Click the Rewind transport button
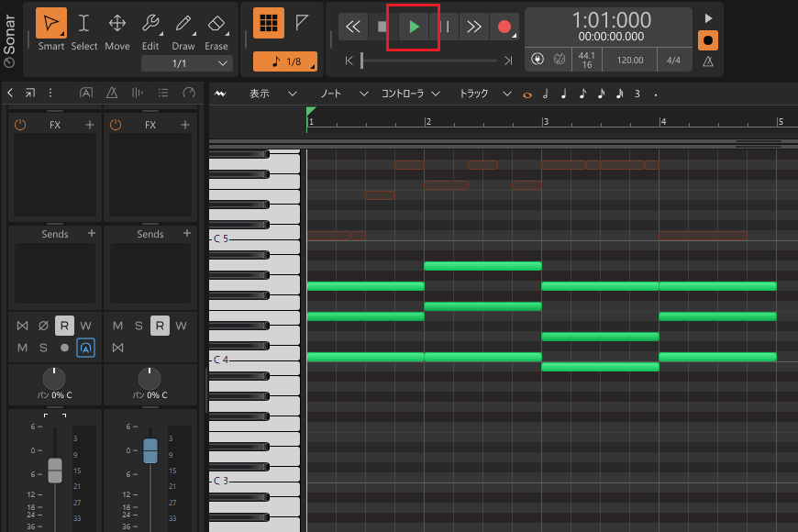The width and height of the screenshot is (798, 532). 353,27
